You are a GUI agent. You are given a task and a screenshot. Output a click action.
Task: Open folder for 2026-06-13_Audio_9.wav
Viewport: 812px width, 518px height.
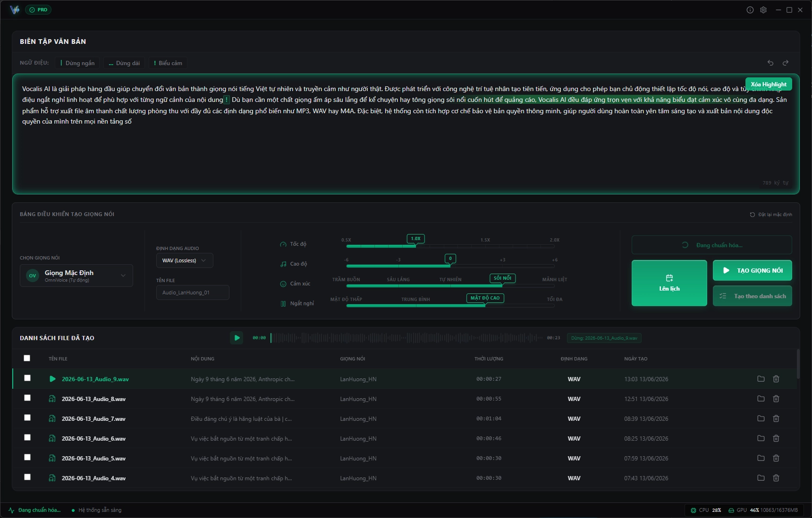point(761,379)
